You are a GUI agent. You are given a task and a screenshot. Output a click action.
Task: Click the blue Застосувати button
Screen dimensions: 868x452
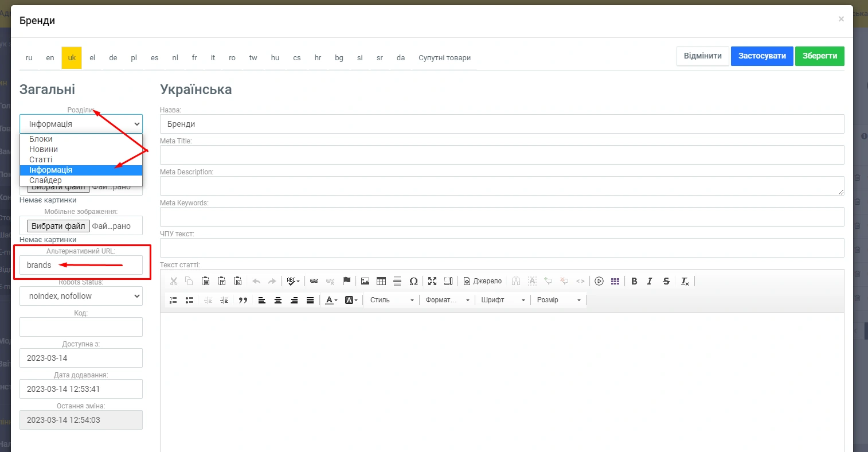click(762, 56)
